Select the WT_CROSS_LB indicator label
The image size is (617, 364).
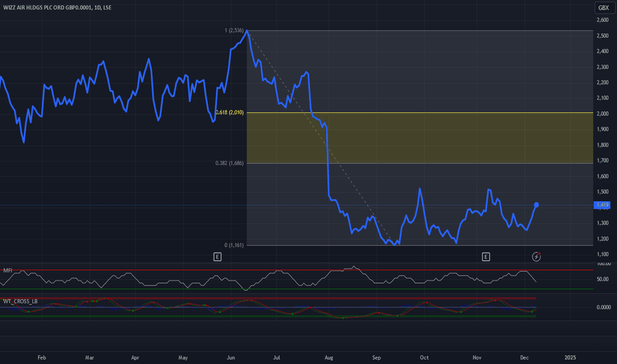[x=21, y=301]
